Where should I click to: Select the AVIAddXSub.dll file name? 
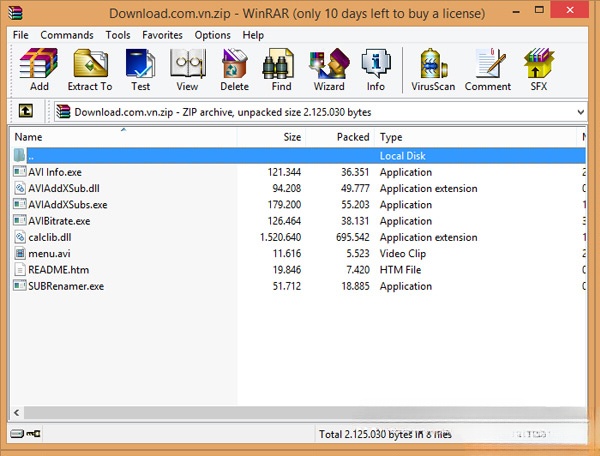(64, 188)
